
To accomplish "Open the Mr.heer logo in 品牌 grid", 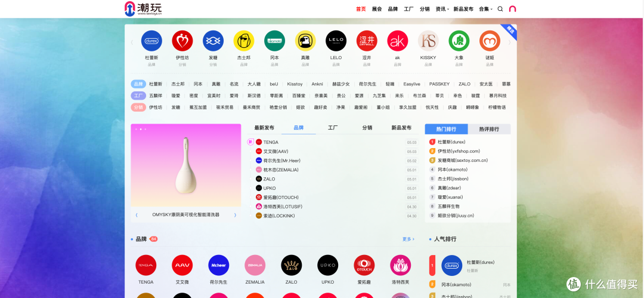I will tap(218, 265).
